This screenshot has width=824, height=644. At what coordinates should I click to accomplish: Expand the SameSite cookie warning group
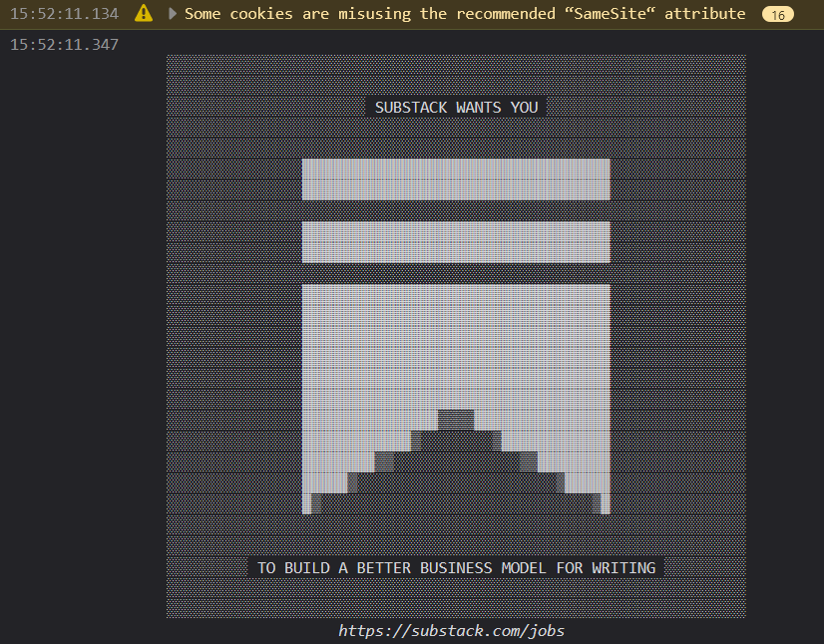[172, 13]
